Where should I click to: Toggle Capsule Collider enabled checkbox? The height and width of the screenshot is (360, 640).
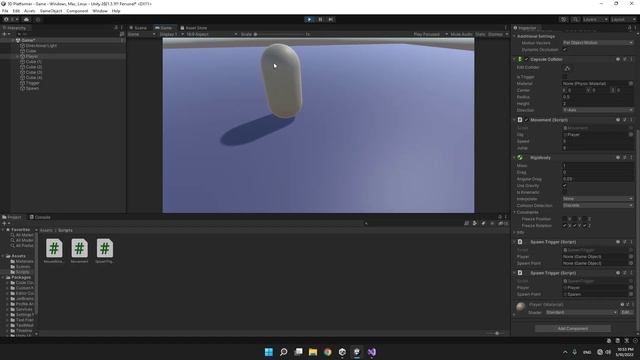click(x=527, y=60)
